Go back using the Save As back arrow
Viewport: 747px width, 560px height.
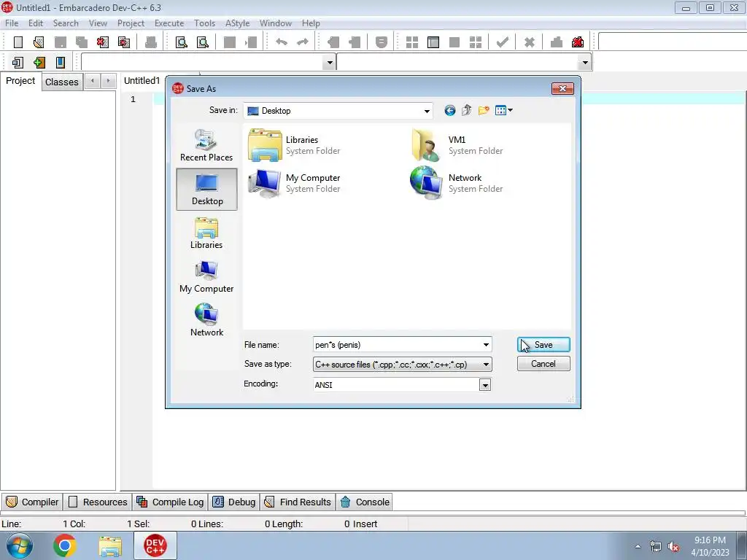tap(449, 111)
